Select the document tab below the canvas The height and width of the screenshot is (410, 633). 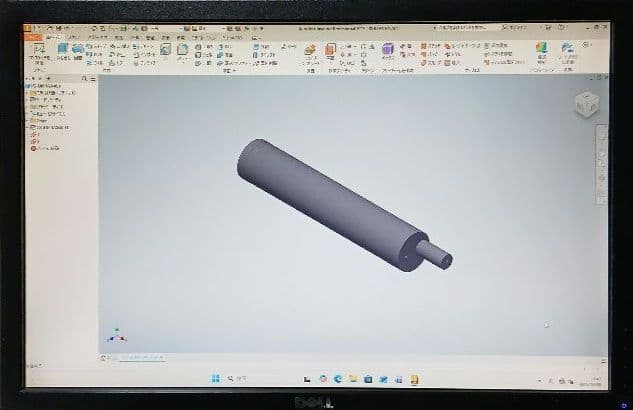[x=141, y=358]
